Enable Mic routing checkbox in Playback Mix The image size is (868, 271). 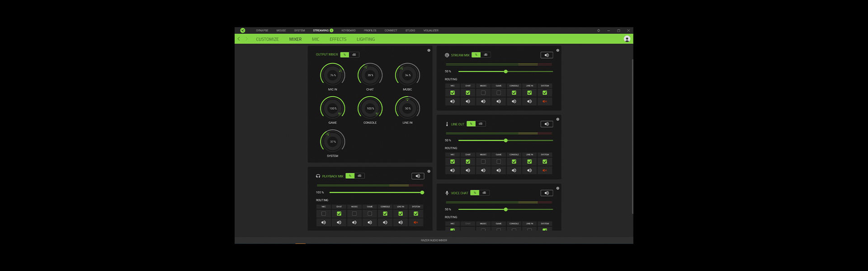point(324,214)
